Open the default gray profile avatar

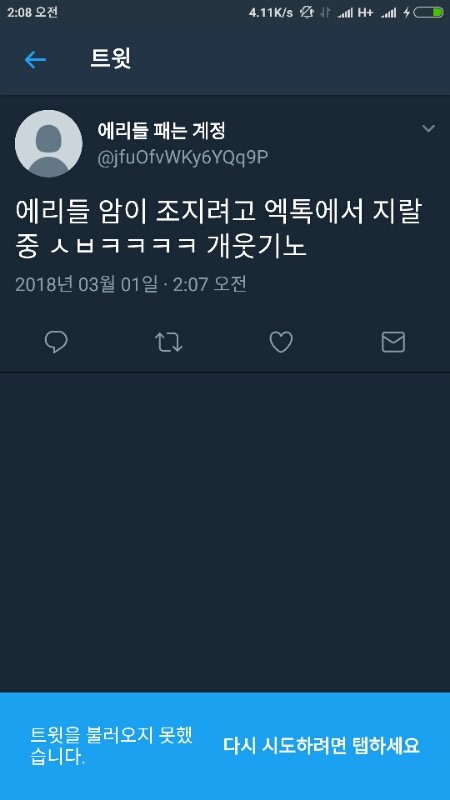click(x=48, y=143)
